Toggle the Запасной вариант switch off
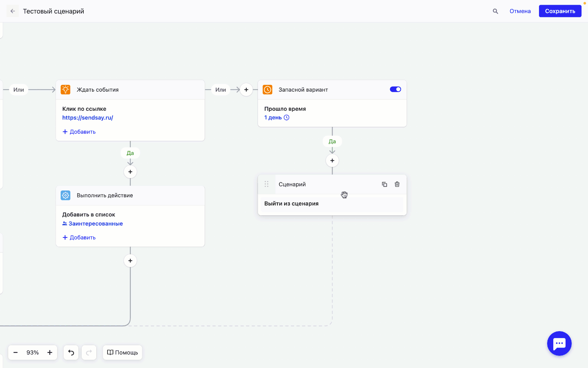 pos(395,89)
